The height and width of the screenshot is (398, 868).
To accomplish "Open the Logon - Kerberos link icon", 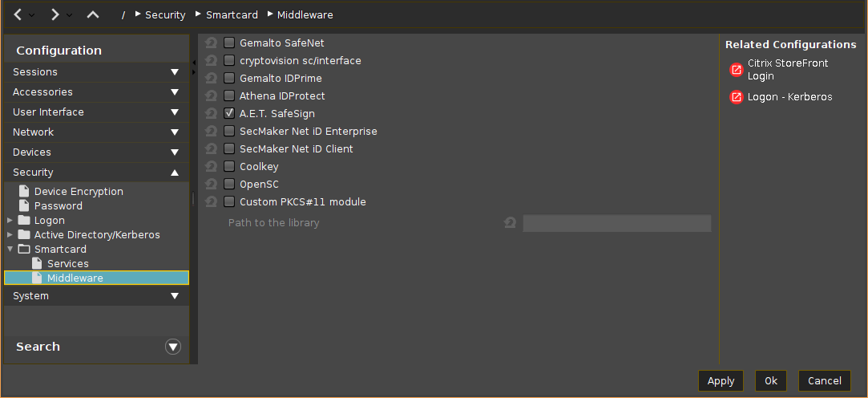I will click(736, 97).
